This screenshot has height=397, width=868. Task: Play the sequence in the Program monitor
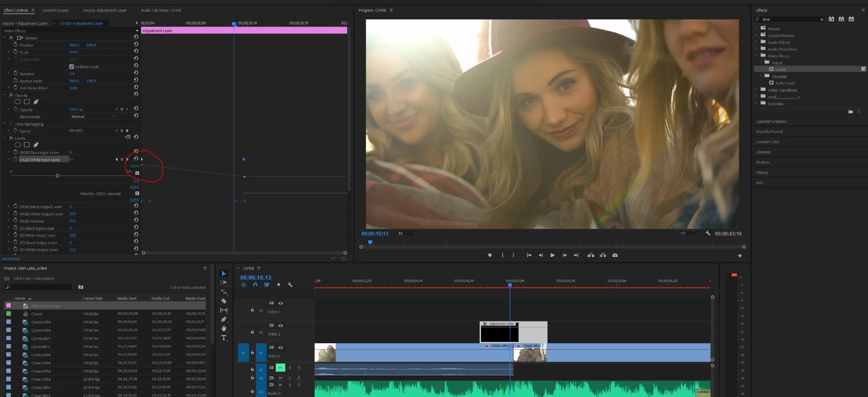[x=552, y=255]
